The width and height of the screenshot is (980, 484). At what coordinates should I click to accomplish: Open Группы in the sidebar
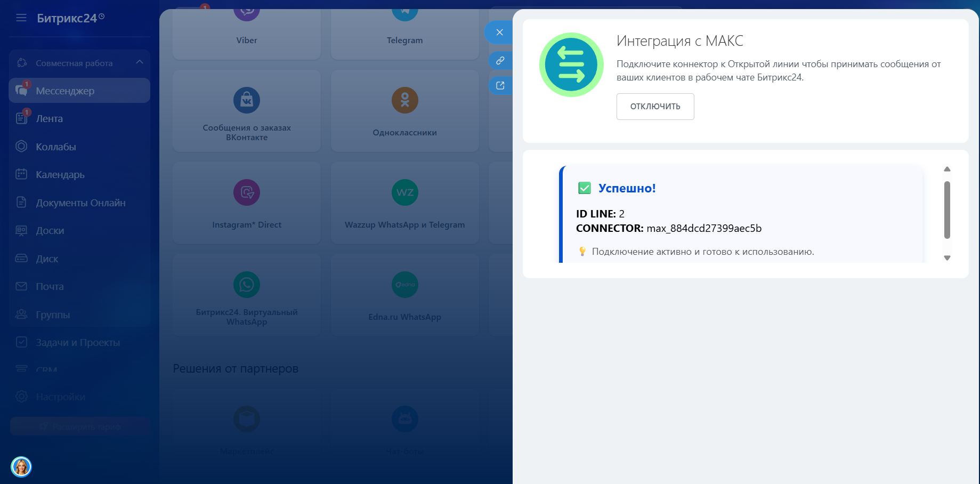79,314
